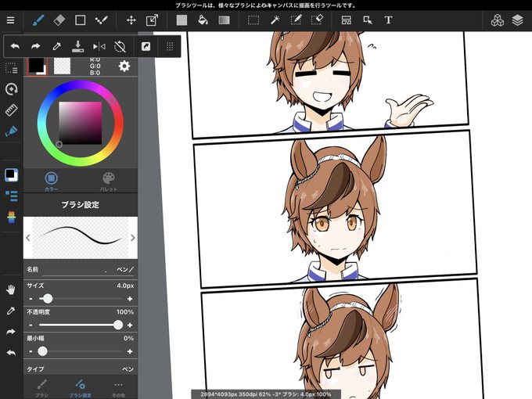Decrease 不透明度 with minus button
Screen dimensions: 532x399
click(x=31, y=325)
